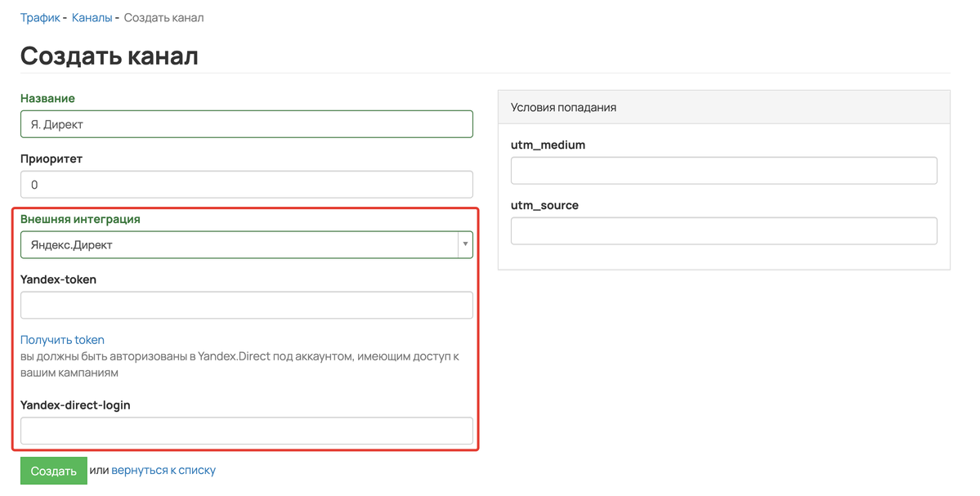Click the utm_source input field
980x496 pixels.
(723, 231)
